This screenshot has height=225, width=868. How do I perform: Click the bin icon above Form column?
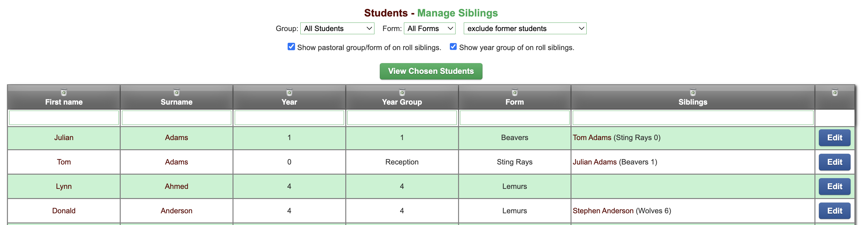pos(514,92)
